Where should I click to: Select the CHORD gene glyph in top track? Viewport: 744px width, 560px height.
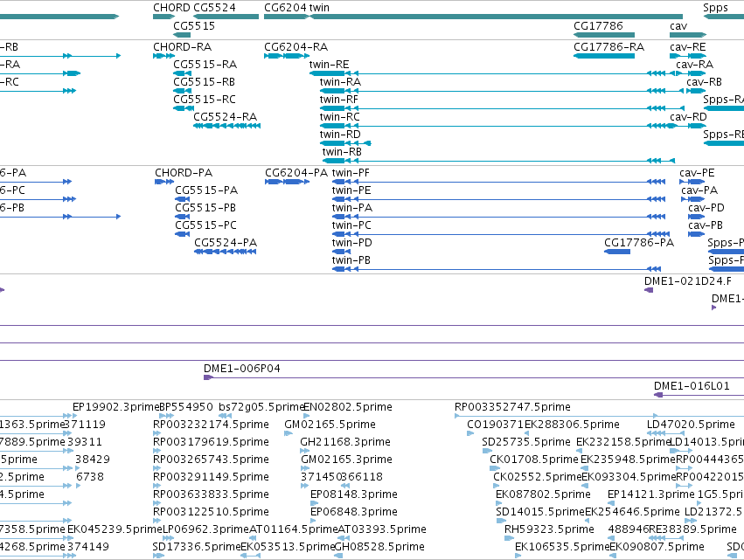[x=163, y=17]
